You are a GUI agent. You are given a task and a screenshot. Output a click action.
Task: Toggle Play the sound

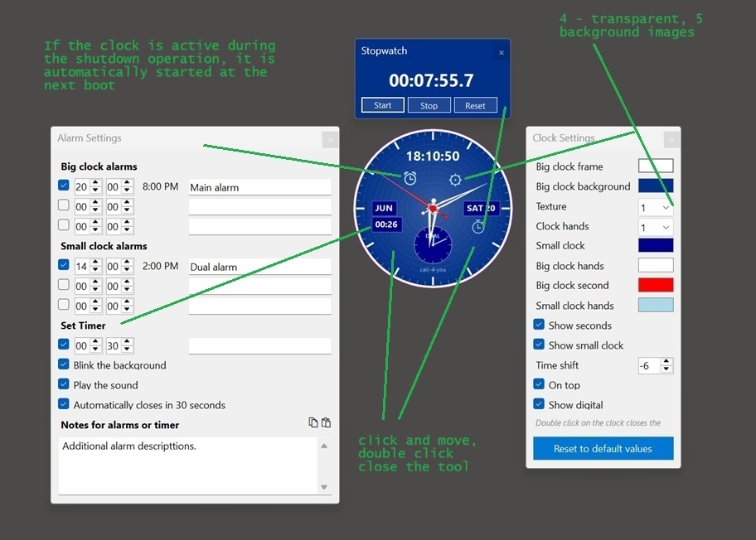coord(63,384)
